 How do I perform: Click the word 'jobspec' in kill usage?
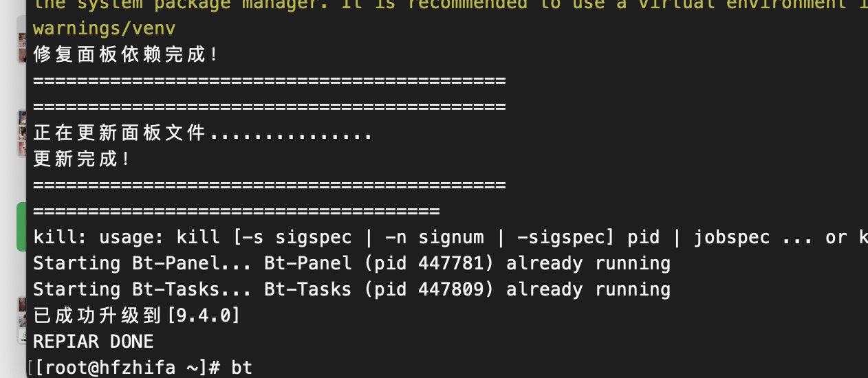(732, 238)
